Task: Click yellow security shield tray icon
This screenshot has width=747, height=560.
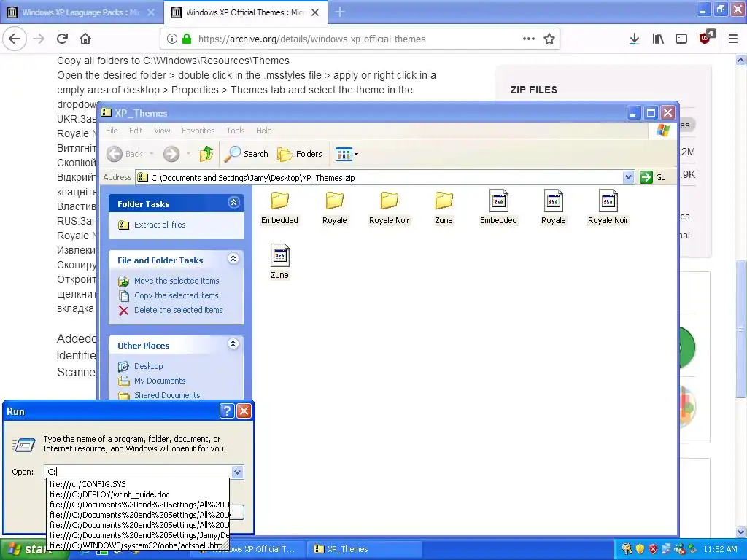Action: 640,549
